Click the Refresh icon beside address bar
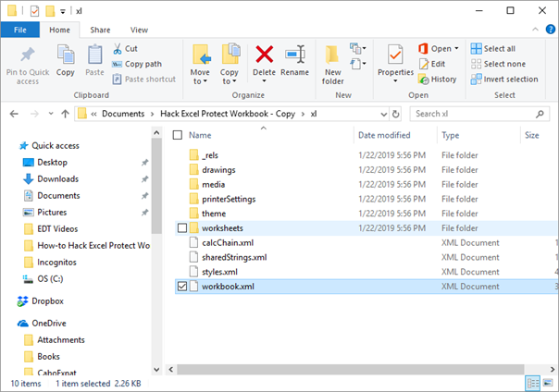 coord(395,114)
